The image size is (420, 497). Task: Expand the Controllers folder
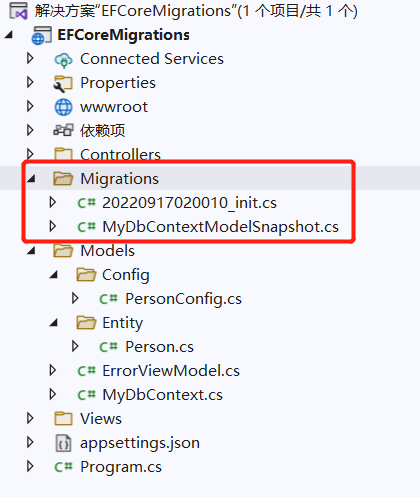(30, 154)
